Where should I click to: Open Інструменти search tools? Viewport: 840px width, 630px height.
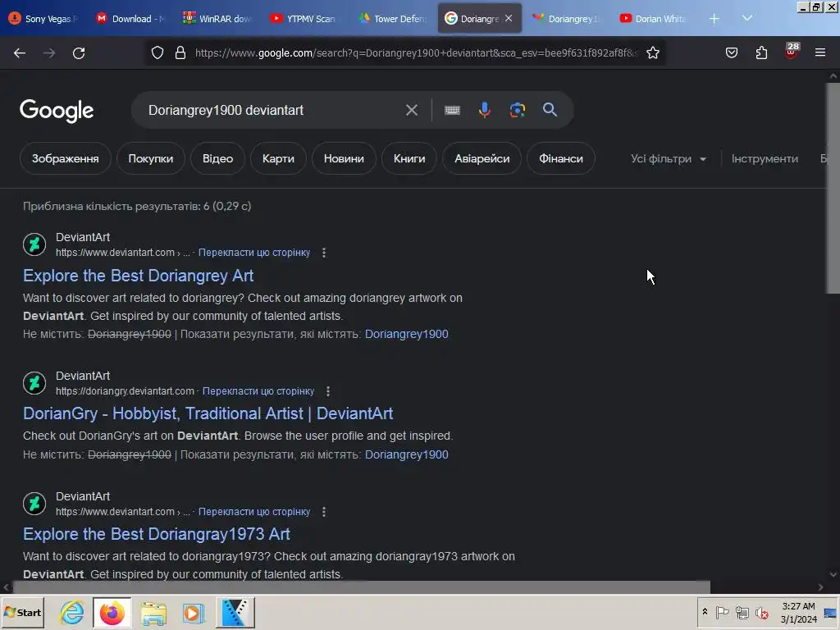pos(765,158)
